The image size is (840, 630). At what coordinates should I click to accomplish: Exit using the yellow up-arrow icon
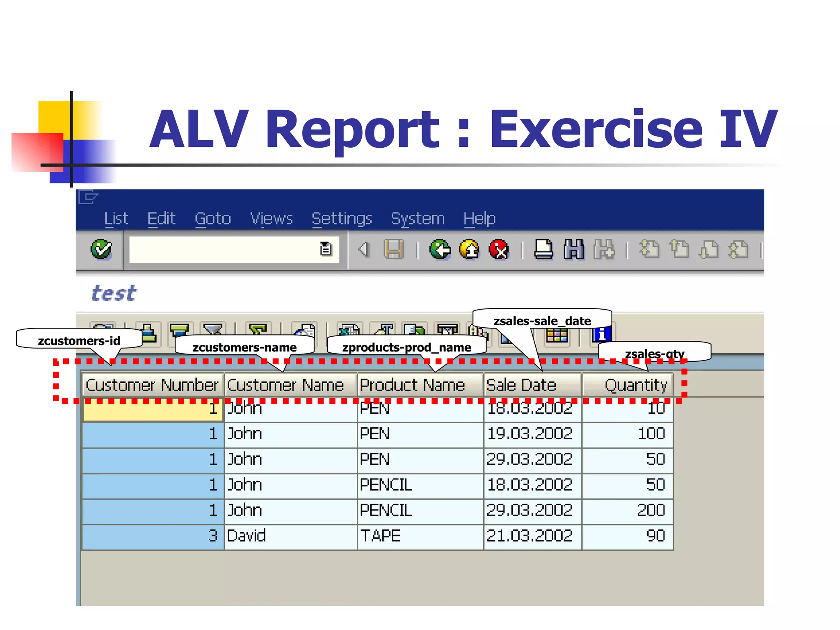[470, 249]
